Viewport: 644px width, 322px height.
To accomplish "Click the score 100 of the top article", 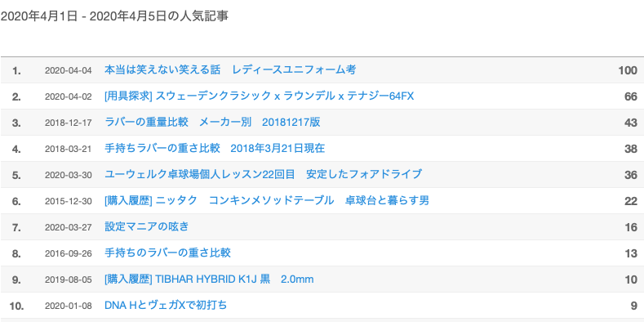I will coord(628,70).
